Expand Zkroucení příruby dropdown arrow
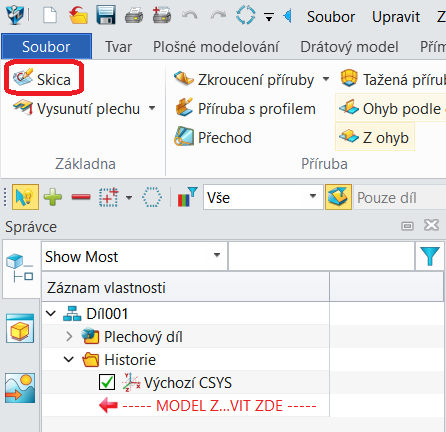446x432 pixels. (x=326, y=79)
